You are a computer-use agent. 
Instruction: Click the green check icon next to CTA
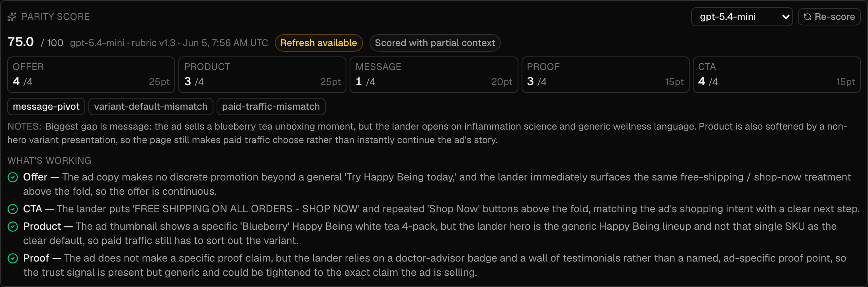[13, 209]
